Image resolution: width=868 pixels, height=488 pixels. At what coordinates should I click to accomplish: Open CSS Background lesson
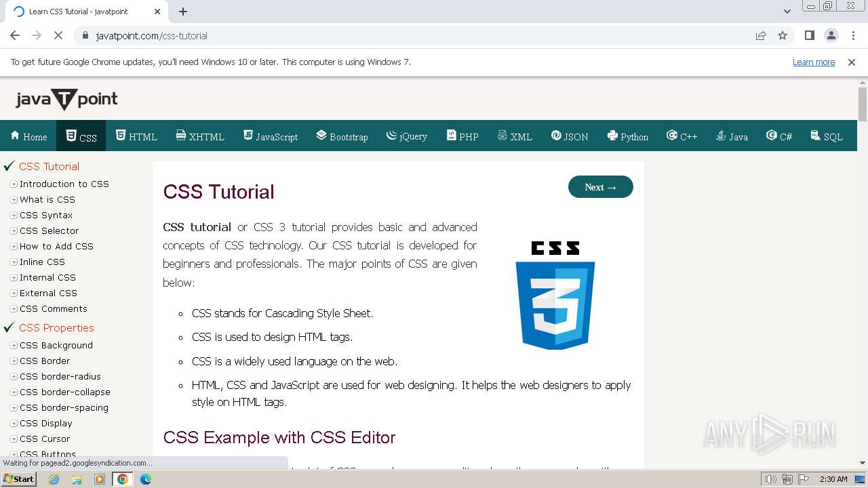pos(56,345)
